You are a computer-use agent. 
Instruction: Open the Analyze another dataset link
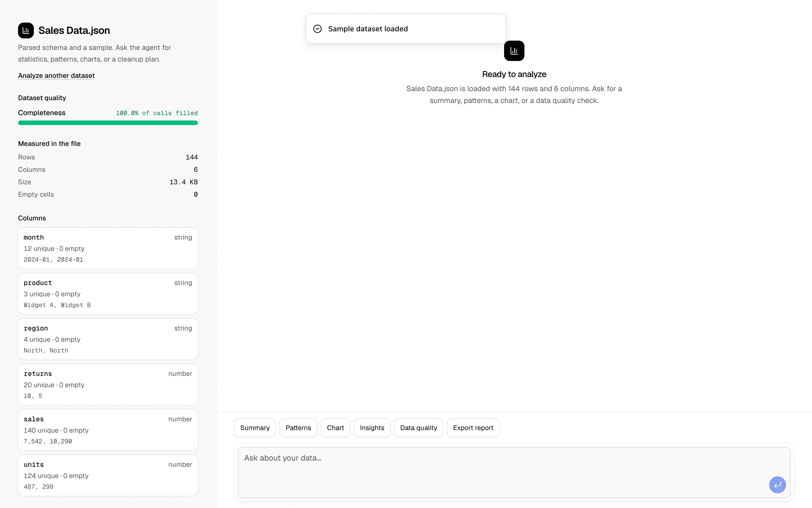click(x=56, y=76)
